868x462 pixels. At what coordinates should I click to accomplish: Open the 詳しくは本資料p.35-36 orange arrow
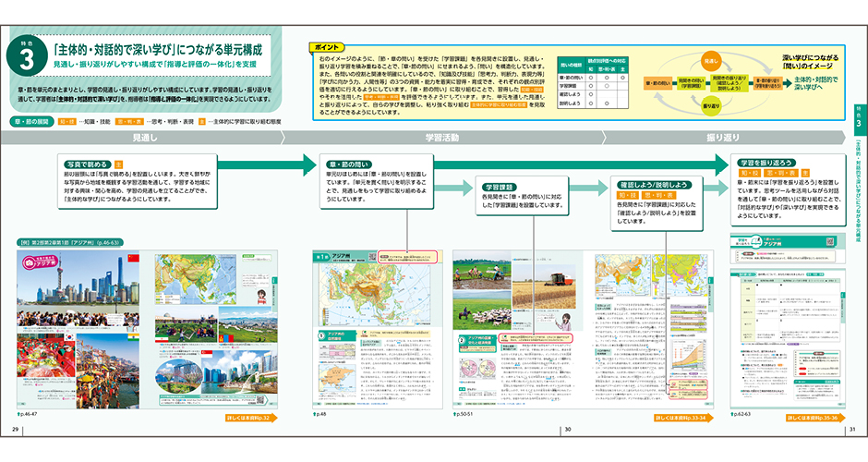point(816,418)
